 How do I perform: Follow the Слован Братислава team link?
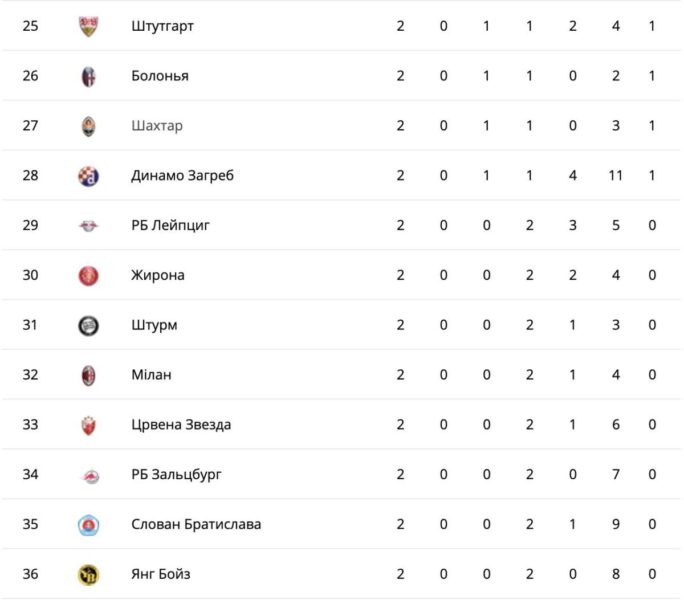click(x=196, y=524)
